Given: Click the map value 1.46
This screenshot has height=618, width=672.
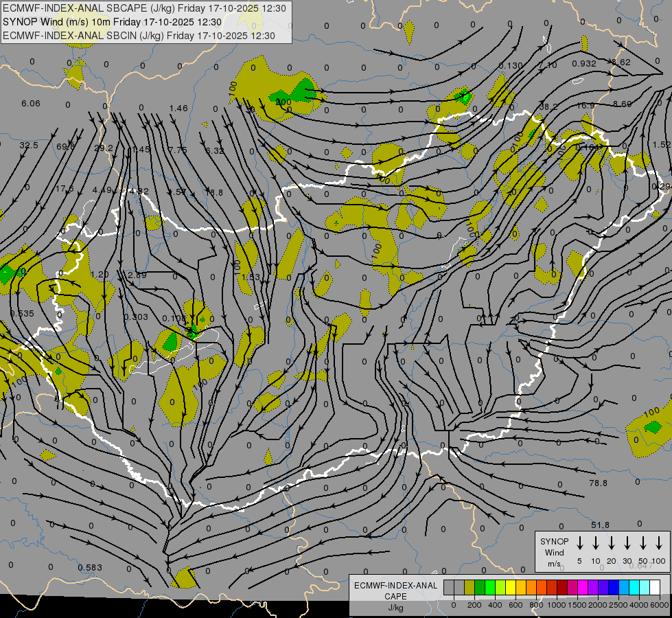Looking at the screenshot, I should click(178, 108).
